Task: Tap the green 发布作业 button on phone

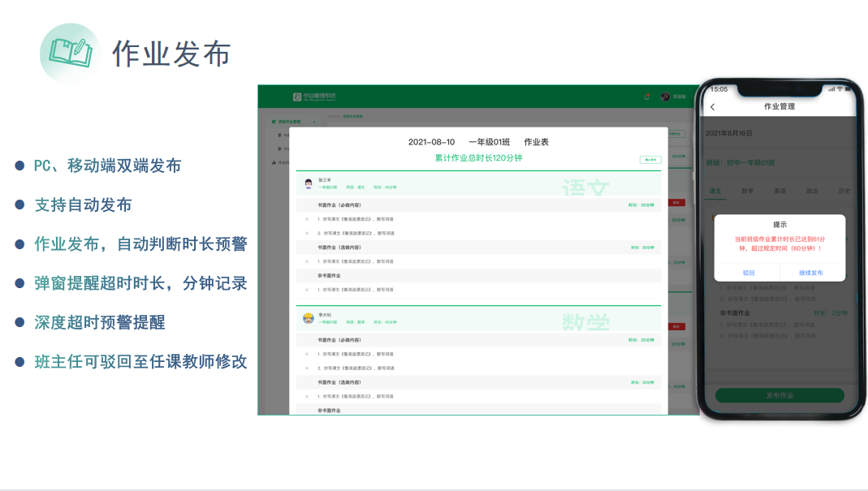Action: [x=779, y=395]
